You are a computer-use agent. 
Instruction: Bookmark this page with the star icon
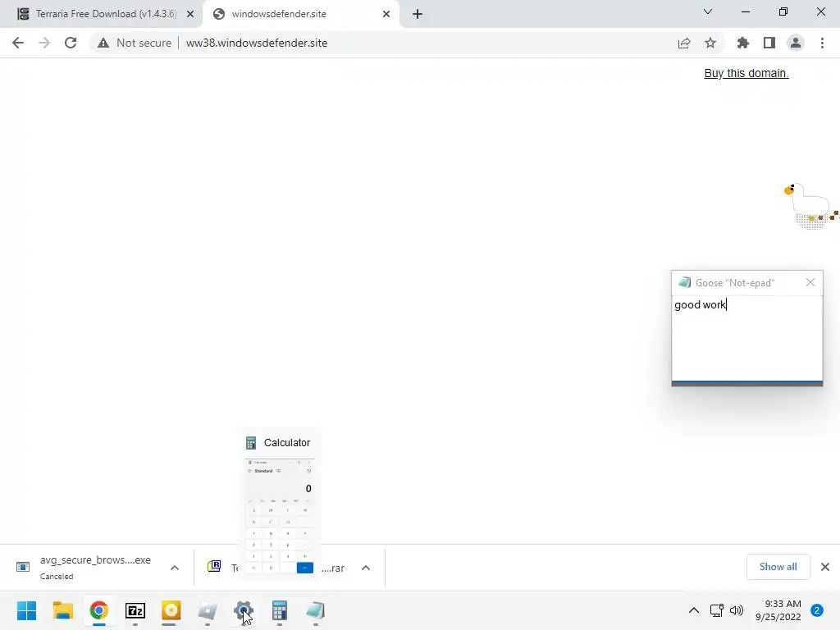(710, 43)
